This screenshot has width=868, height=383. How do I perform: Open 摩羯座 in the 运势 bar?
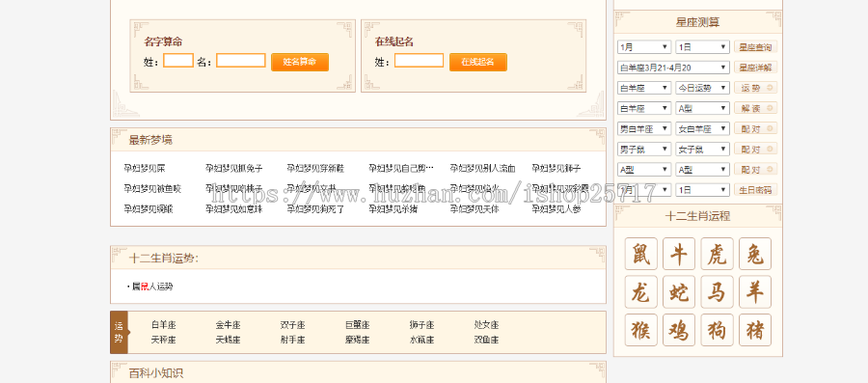(357, 341)
